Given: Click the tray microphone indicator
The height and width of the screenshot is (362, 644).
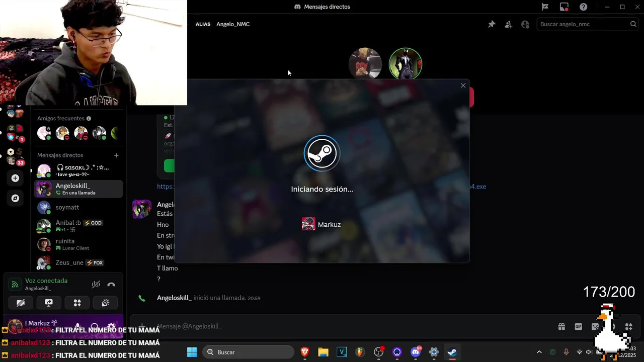Looking at the screenshot, I should [566, 352].
